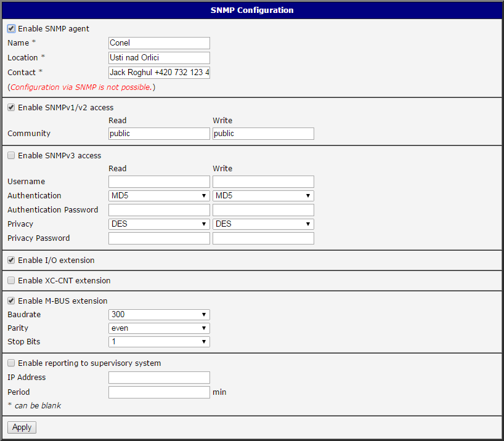Focus the Write Username field
Image resolution: width=504 pixels, height=441 pixels.
(263, 182)
